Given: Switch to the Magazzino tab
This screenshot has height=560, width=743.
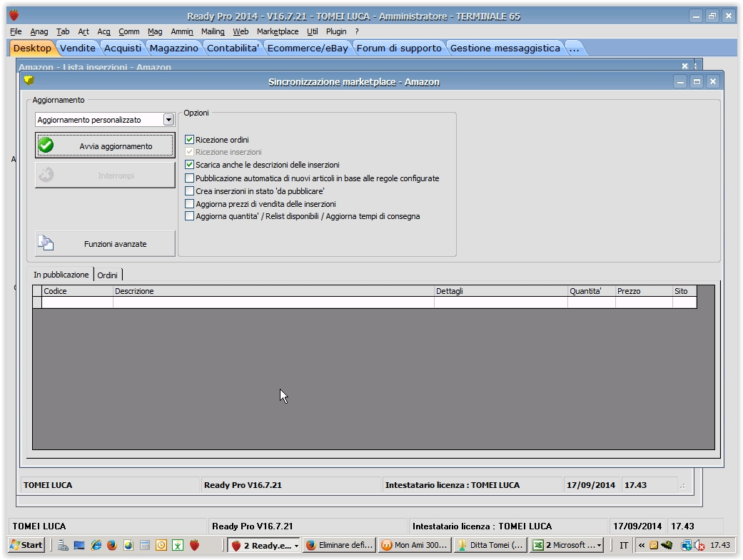Looking at the screenshot, I should pos(174,48).
